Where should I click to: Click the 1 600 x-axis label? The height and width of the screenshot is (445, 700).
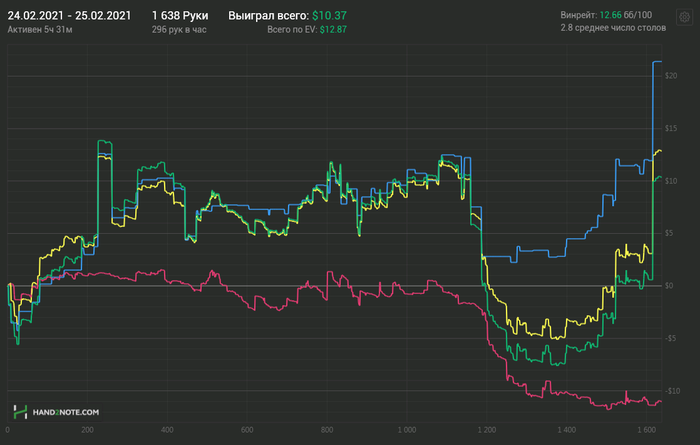[646, 430]
